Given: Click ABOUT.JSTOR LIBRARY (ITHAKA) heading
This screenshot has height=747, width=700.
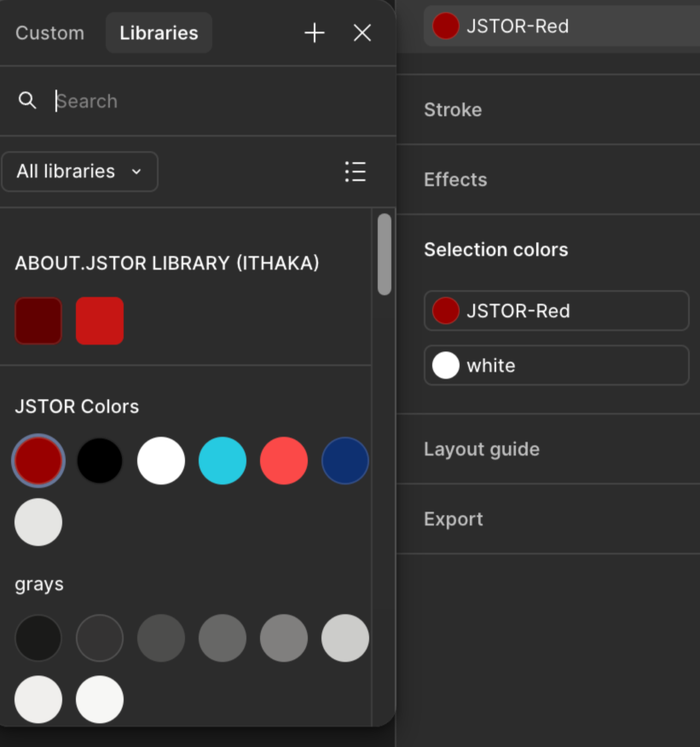Looking at the screenshot, I should click(167, 263).
